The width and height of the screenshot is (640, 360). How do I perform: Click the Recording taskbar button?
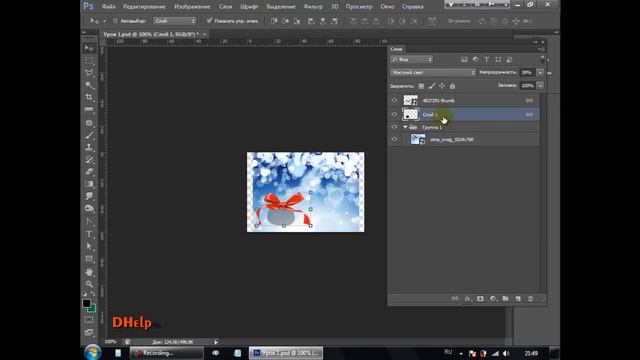tap(167, 353)
